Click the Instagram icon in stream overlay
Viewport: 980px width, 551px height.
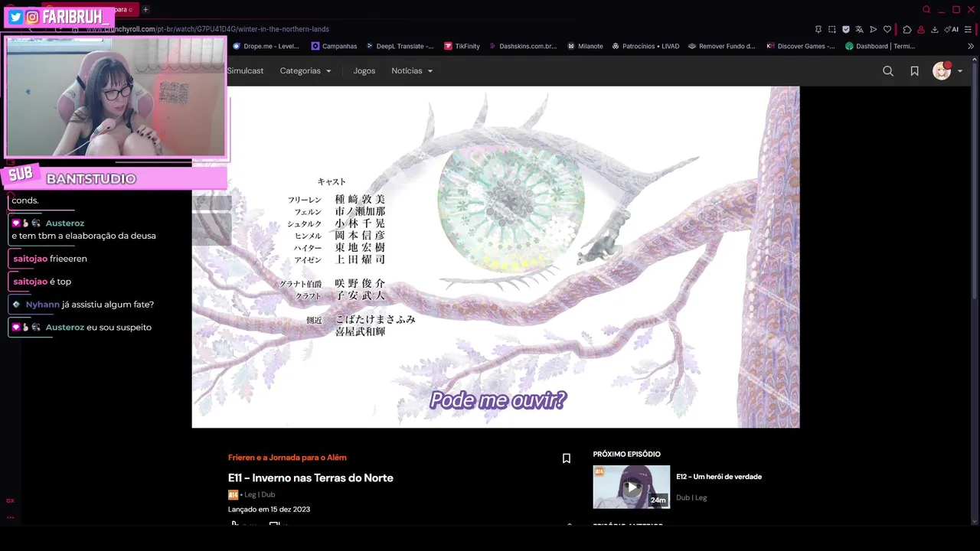coord(32,17)
